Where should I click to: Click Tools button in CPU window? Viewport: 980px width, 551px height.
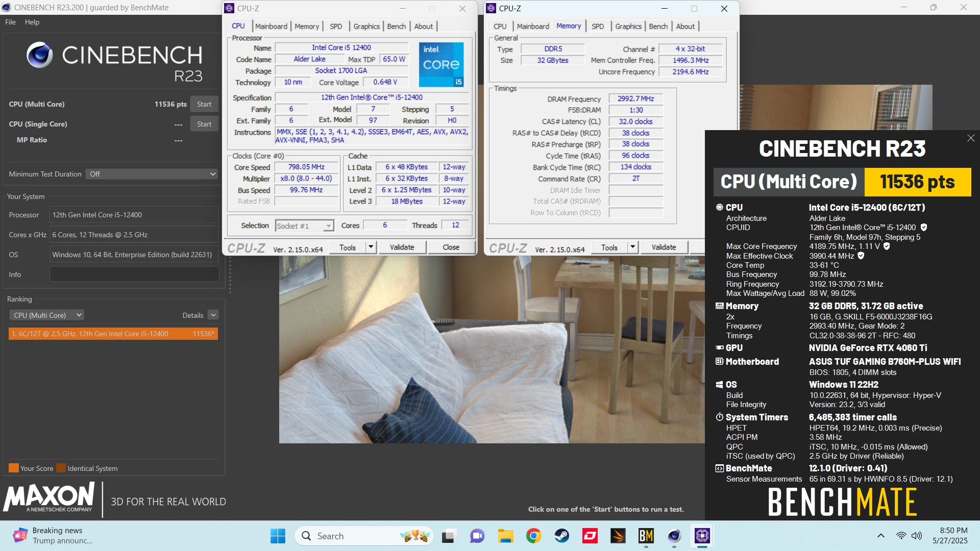coord(348,247)
